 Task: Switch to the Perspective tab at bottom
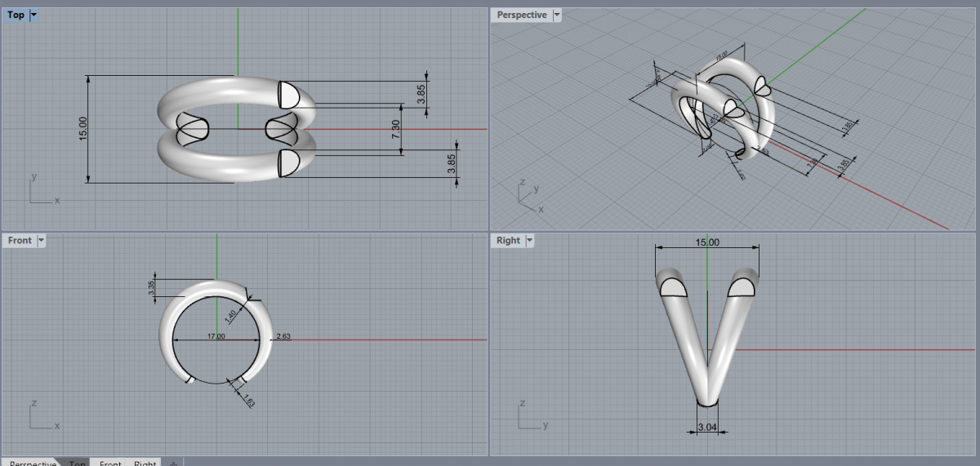point(33,463)
